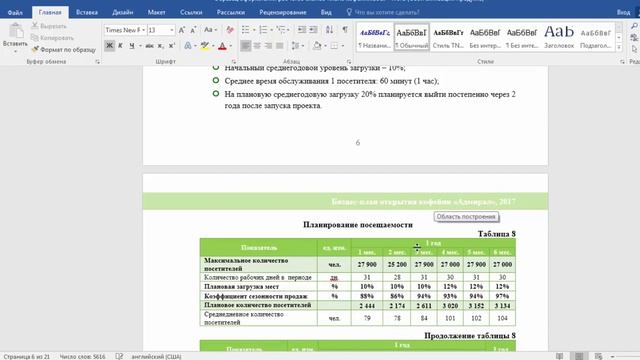Click the Вход sign-in link
This screenshot has width=640, height=360.
point(623,12)
